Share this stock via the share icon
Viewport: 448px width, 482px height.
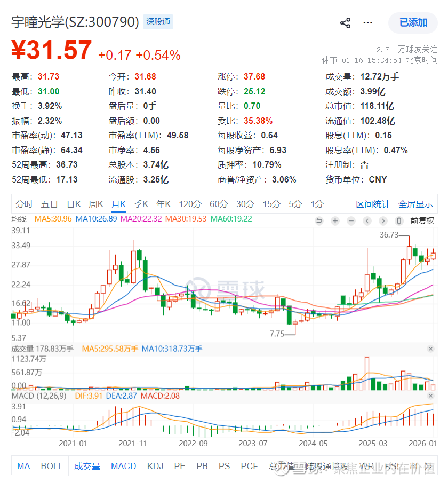point(345,23)
